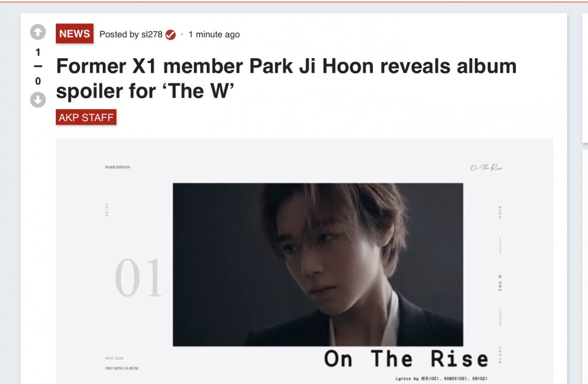The width and height of the screenshot is (588, 384).
Task: Click the '3RD MINI ALBUM' caption
Action: (x=122, y=368)
